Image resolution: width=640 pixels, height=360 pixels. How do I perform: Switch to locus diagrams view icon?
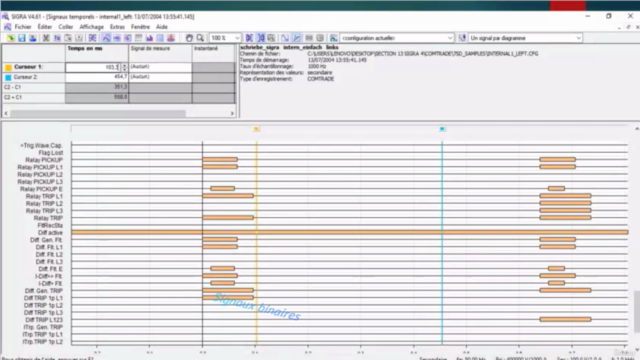(128, 38)
